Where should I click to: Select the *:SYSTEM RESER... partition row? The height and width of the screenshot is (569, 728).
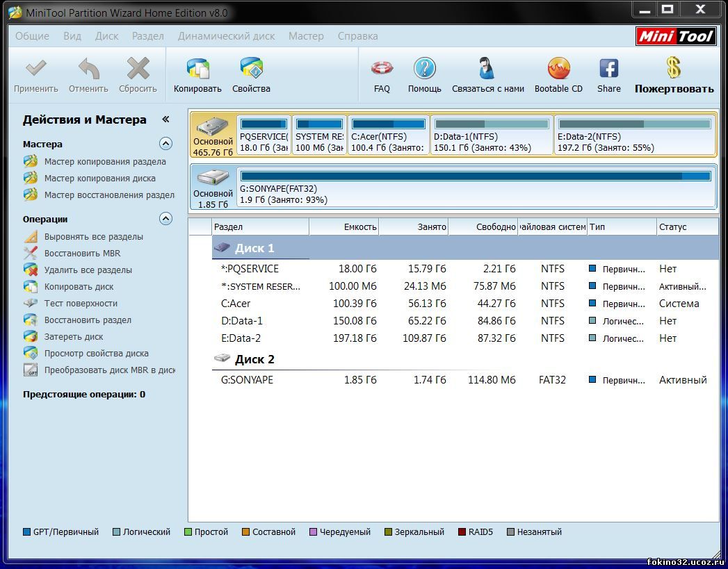[465, 286]
